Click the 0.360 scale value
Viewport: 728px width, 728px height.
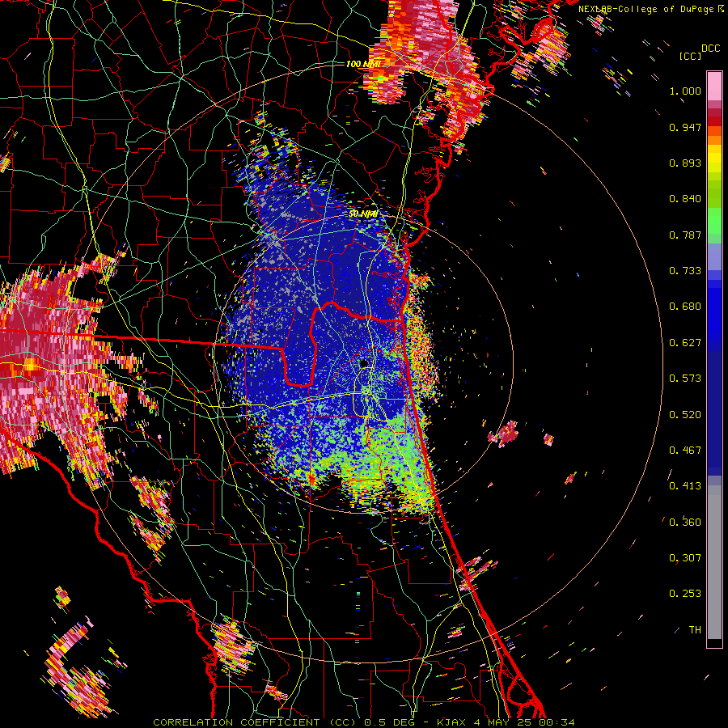(x=685, y=523)
